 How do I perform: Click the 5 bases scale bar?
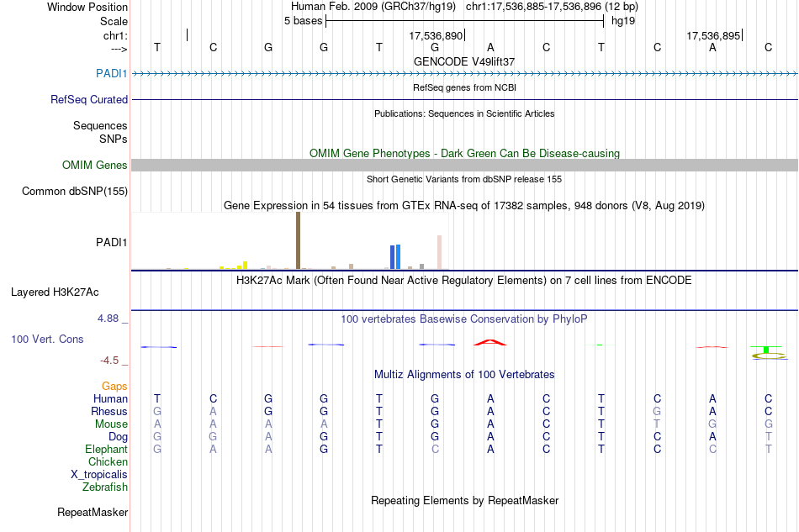(464, 21)
